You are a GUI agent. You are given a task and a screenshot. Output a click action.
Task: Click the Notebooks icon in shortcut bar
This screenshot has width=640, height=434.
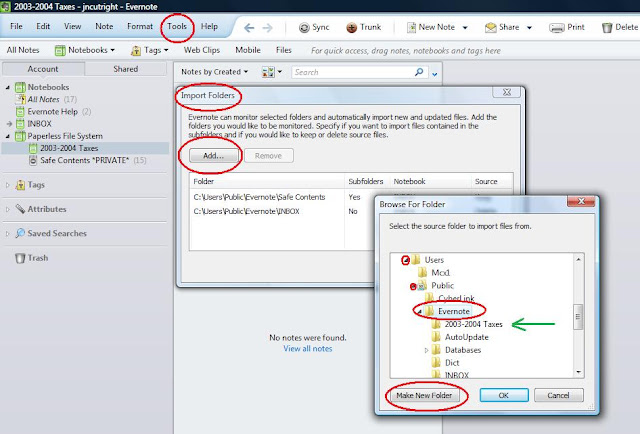(x=60, y=50)
